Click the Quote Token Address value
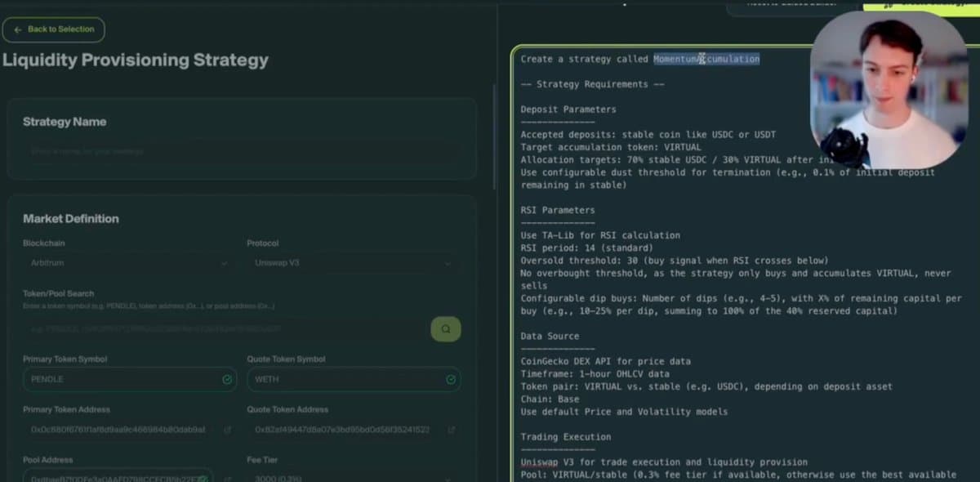Image resolution: width=980 pixels, height=482 pixels. pos(341,430)
